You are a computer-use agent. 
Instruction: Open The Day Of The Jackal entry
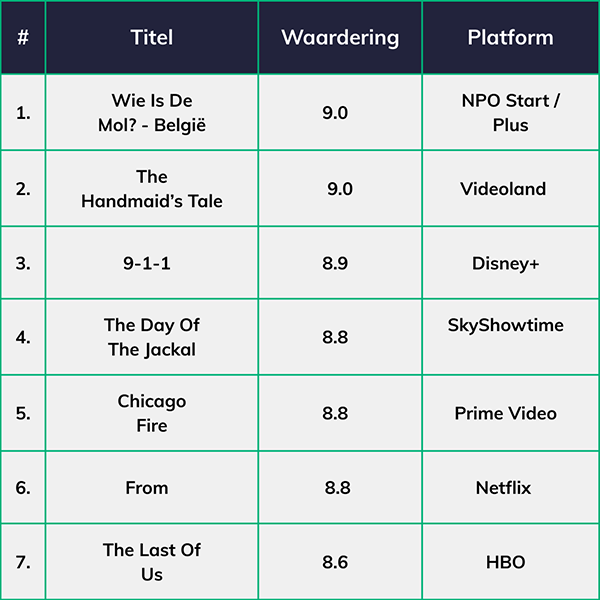tap(150, 337)
